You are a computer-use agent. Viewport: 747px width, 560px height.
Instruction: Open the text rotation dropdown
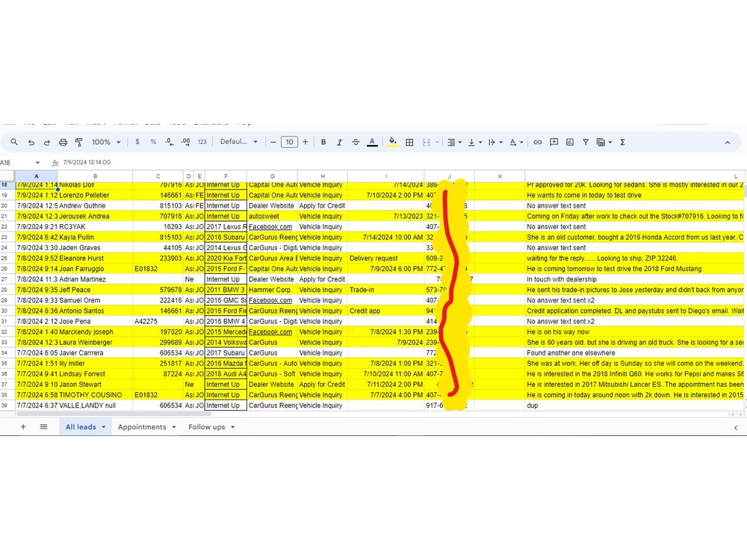pyautogui.click(x=516, y=142)
